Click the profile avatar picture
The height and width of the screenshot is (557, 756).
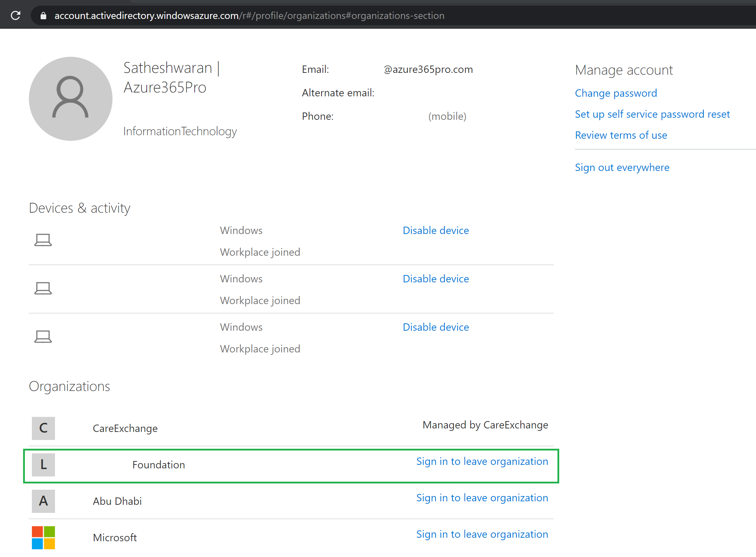pos(71,99)
